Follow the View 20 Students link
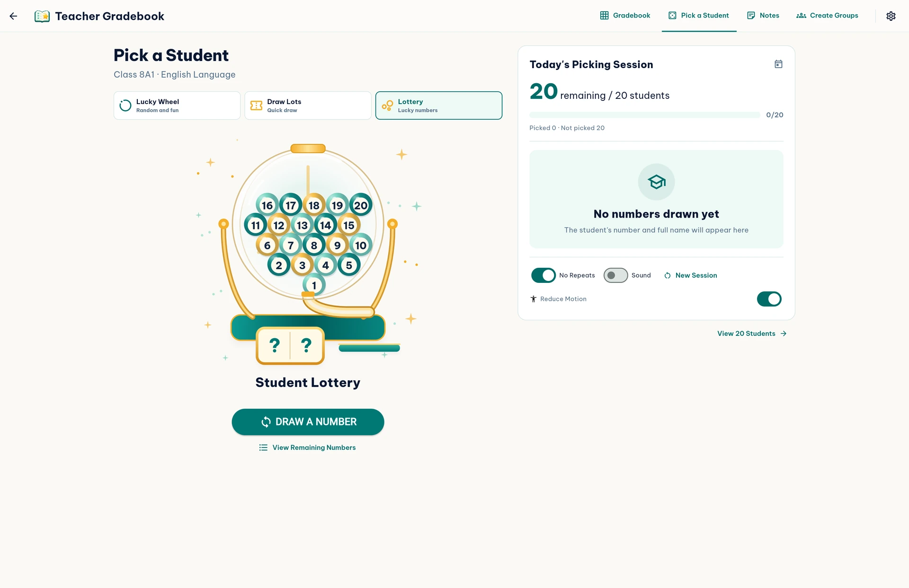Viewport: 909px width, 588px height. point(752,333)
